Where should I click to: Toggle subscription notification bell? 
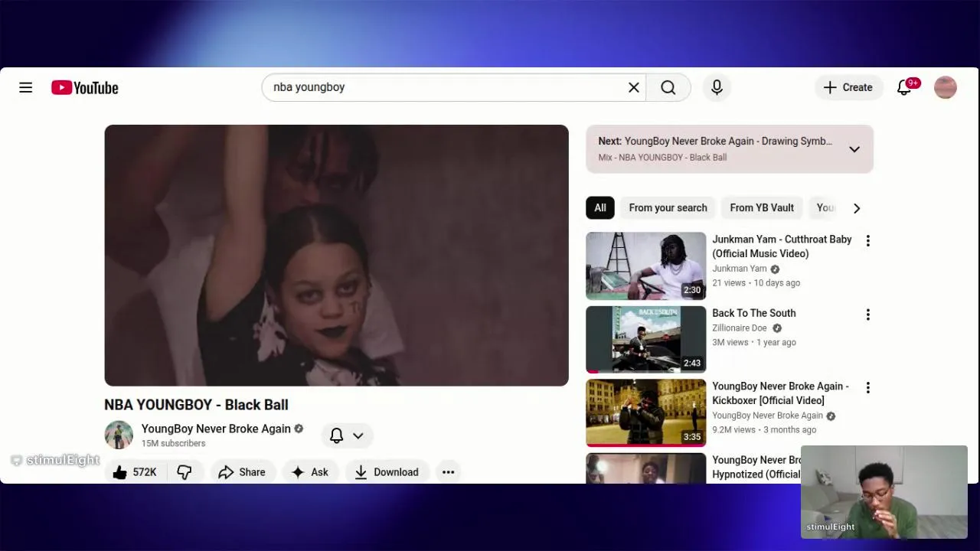click(x=336, y=435)
